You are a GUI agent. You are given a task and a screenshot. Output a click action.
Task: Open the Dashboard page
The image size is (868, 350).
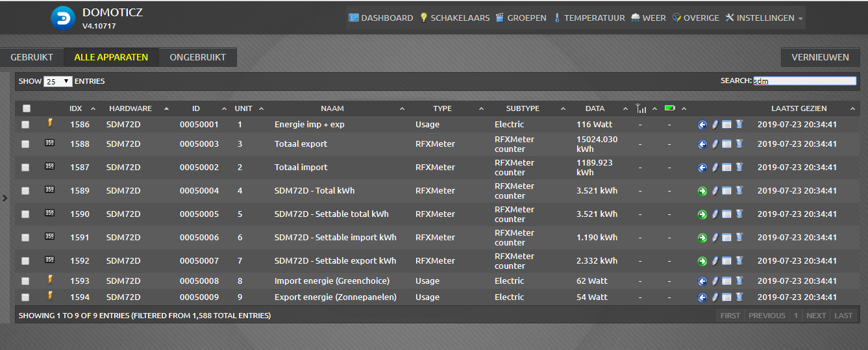380,18
